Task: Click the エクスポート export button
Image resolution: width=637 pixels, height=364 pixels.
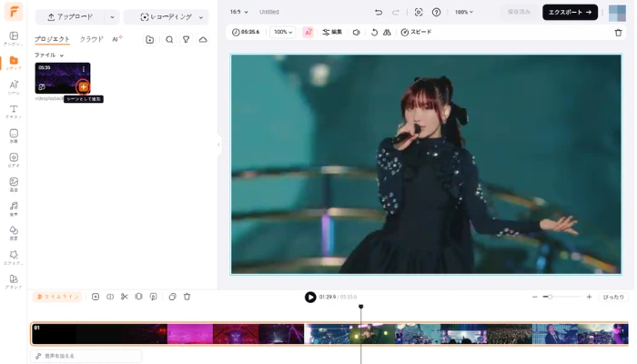Action: pyautogui.click(x=570, y=12)
